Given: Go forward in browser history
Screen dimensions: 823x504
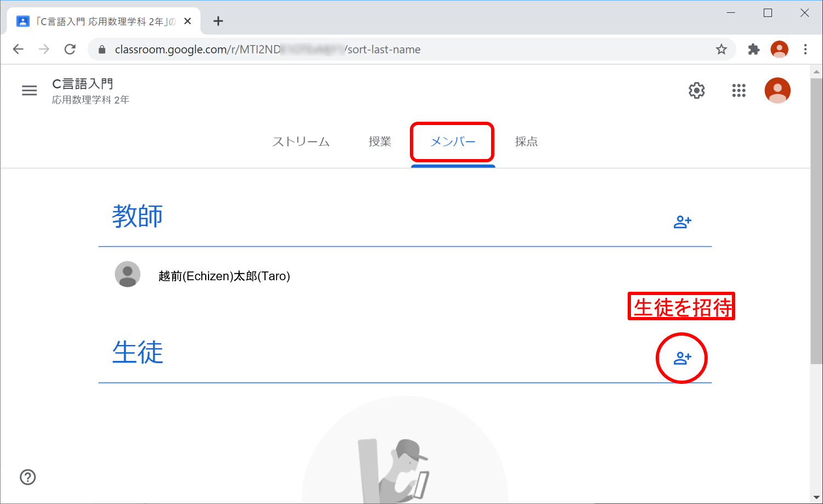Looking at the screenshot, I should click(44, 49).
